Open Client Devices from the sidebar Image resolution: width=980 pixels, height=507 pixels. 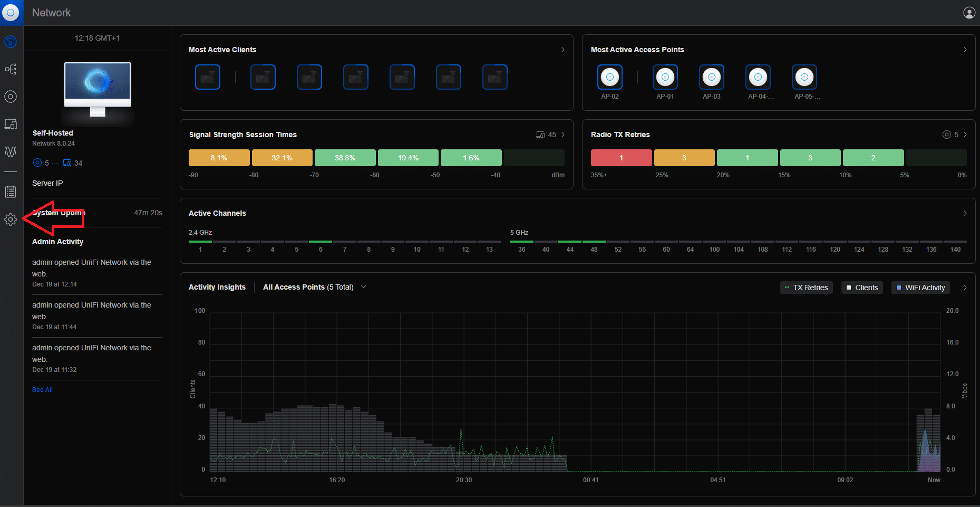click(x=11, y=124)
